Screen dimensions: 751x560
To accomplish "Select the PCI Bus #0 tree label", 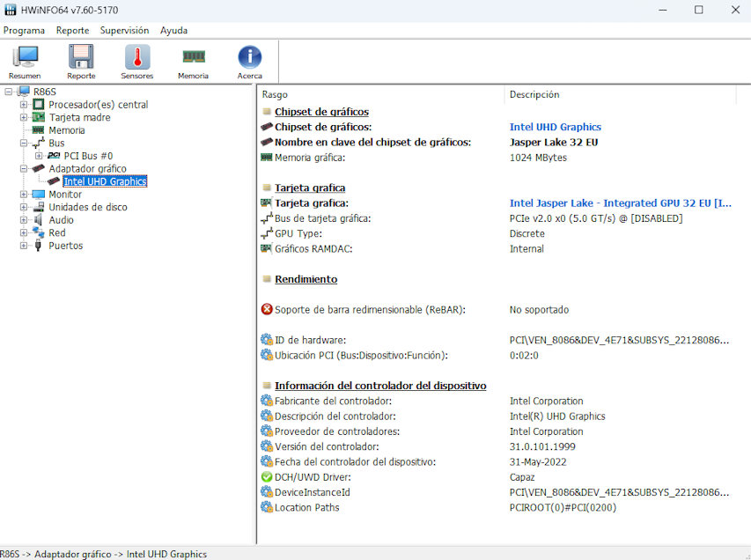I will [x=89, y=156].
